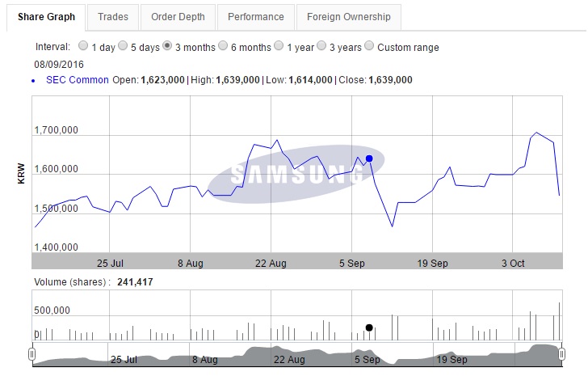Click the 19 Sep date label on price chart
This screenshot has height=376, width=588.
point(432,263)
